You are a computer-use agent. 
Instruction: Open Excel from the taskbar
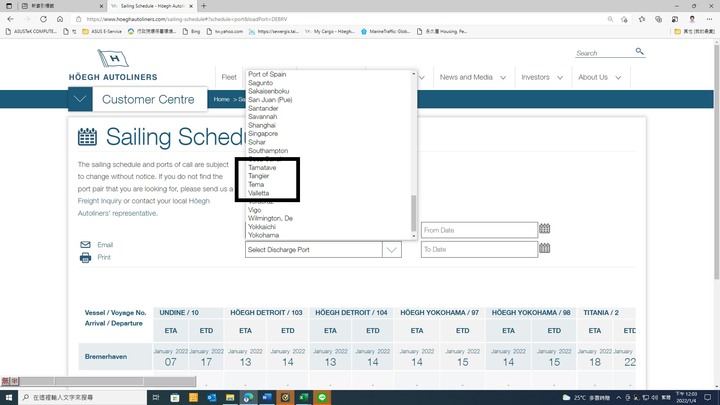(x=304, y=397)
